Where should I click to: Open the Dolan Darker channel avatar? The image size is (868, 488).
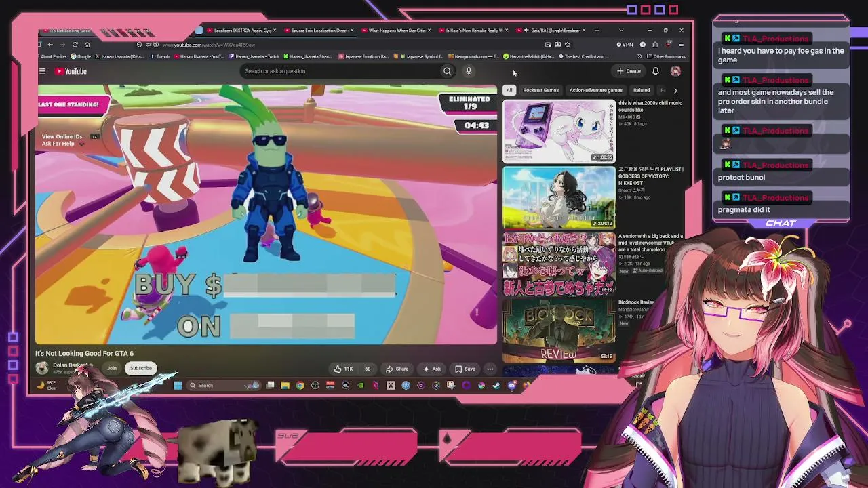[x=42, y=367]
